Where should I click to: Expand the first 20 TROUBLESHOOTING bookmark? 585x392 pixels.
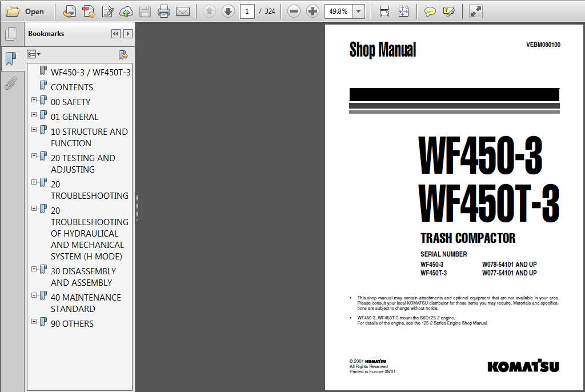point(34,182)
